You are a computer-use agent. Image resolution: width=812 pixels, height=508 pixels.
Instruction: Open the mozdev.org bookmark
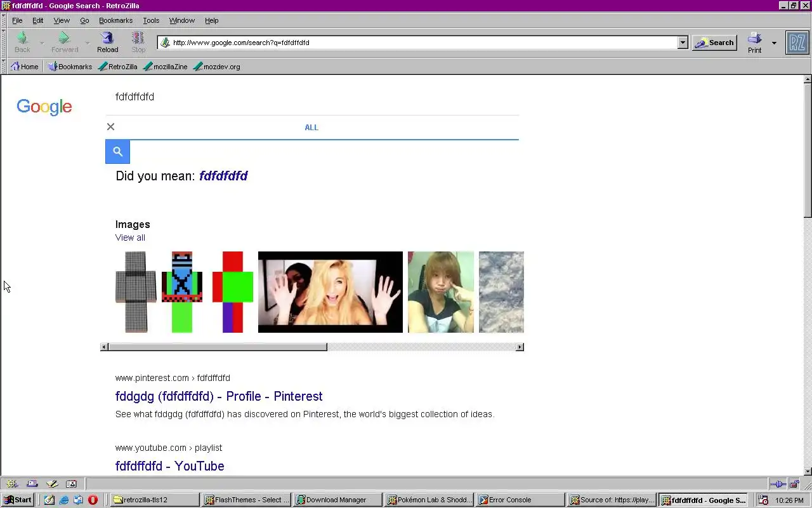(216, 66)
